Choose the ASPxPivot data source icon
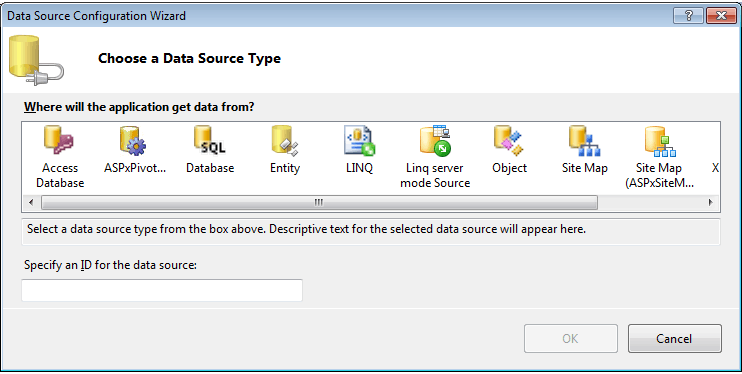The image size is (742, 374). click(x=133, y=141)
